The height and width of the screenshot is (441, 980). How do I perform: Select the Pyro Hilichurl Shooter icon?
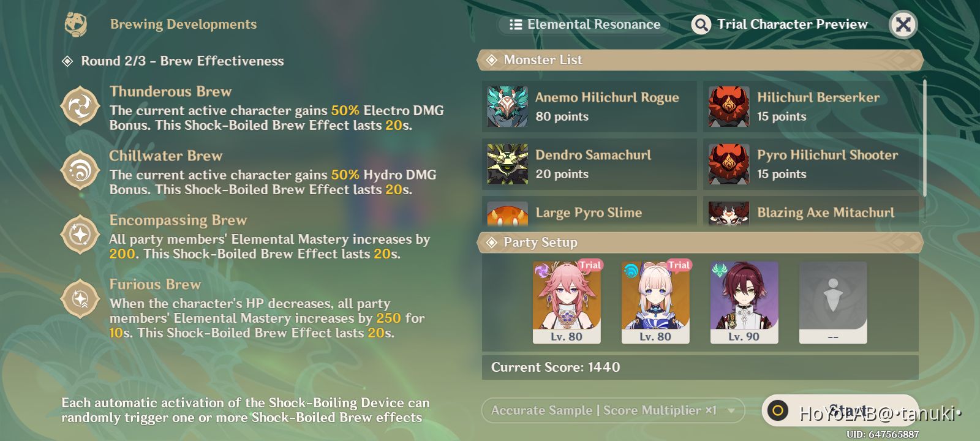729,164
